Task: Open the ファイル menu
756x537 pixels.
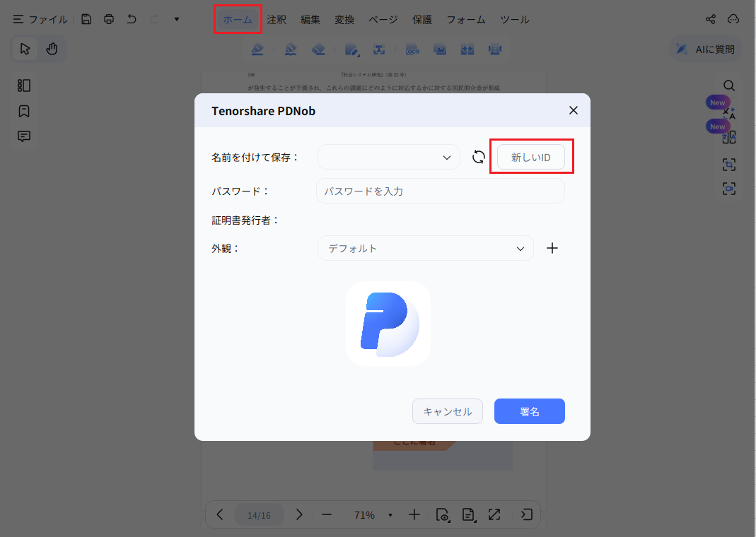Action: [40, 19]
